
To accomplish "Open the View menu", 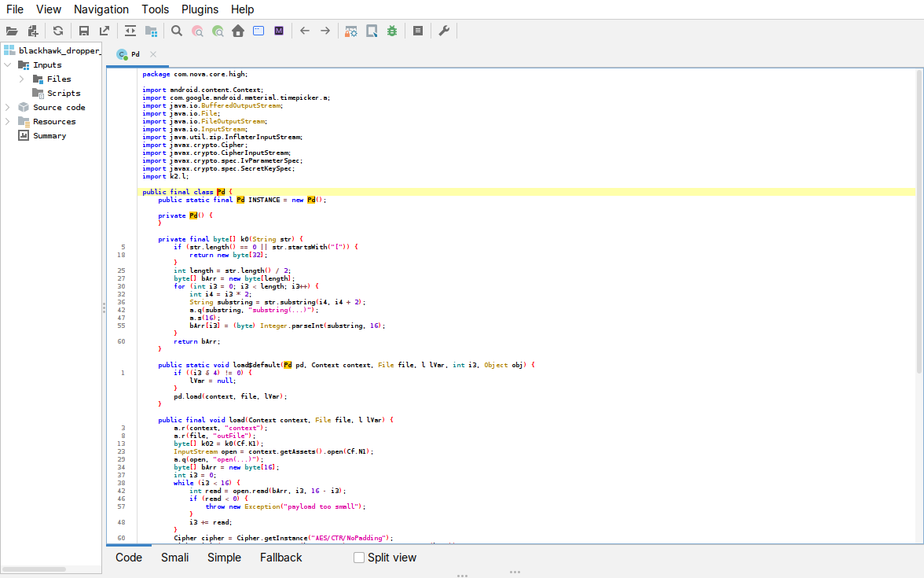I will click(49, 9).
